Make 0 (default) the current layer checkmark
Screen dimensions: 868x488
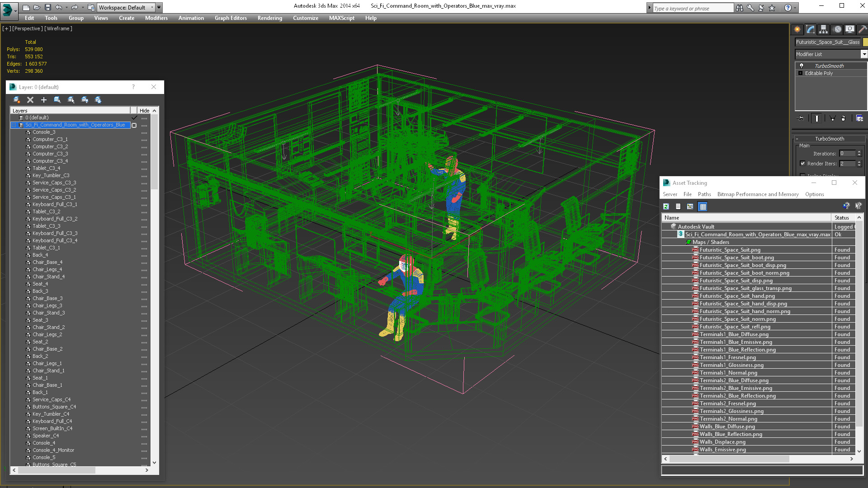134,117
